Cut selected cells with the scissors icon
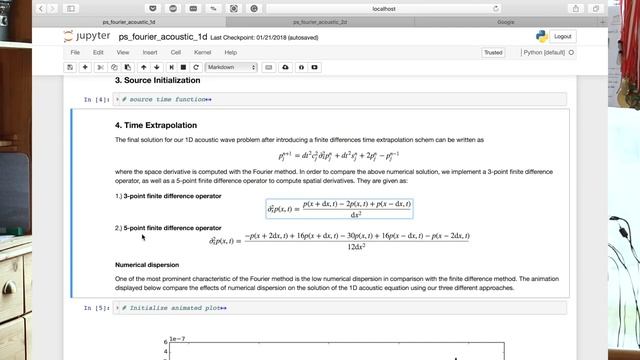This screenshot has width=640, height=360. tap(100, 67)
